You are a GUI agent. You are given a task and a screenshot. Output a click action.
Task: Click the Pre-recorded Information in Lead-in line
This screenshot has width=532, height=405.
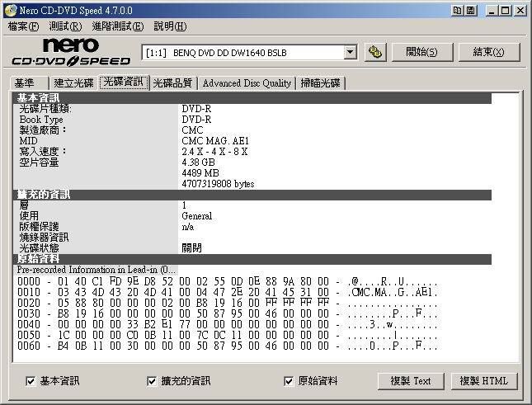(97, 270)
